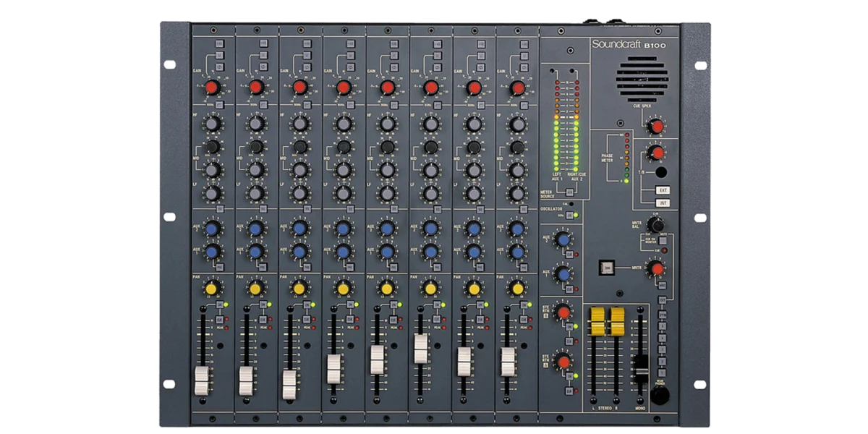Adjust the red GAIN knob on channel 4
Image resolution: width=868 pixels, height=434 pixels.
pyautogui.click(x=343, y=88)
